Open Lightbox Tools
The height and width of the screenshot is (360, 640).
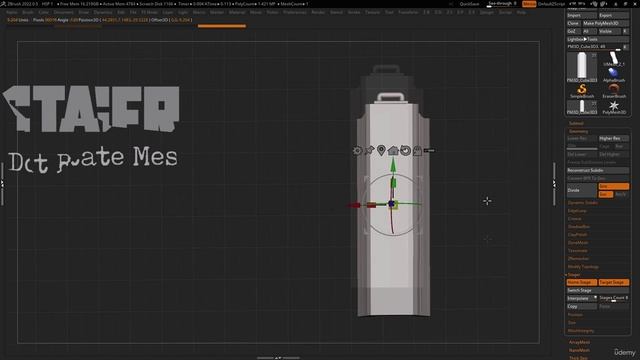click(598, 40)
